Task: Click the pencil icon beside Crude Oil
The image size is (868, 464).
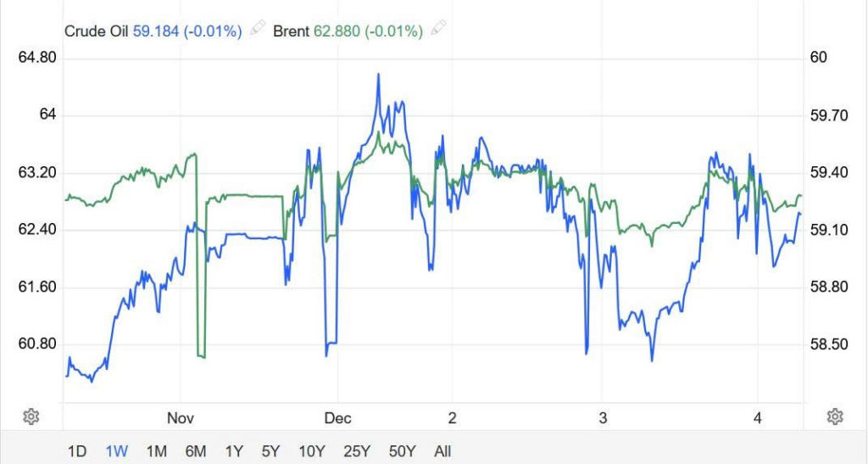Action: [257, 30]
